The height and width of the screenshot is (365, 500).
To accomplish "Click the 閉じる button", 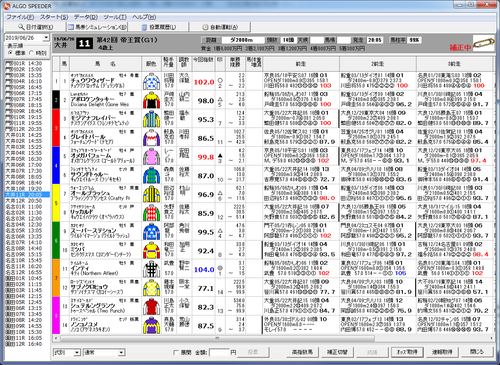I will [x=477, y=352].
